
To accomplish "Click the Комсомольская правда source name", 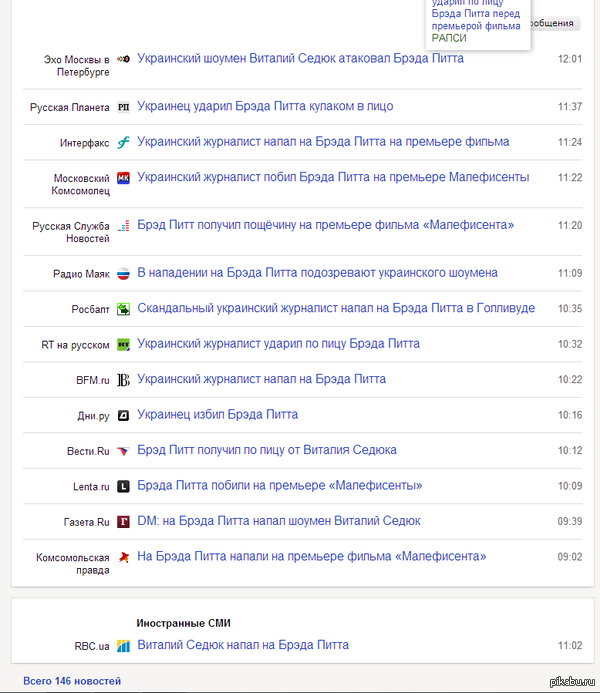I will coord(73,563).
